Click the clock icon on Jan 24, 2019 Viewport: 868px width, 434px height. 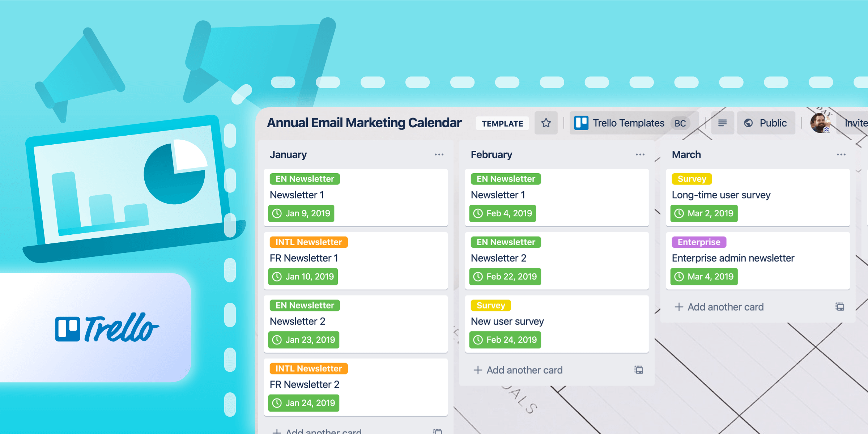point(277,403)
